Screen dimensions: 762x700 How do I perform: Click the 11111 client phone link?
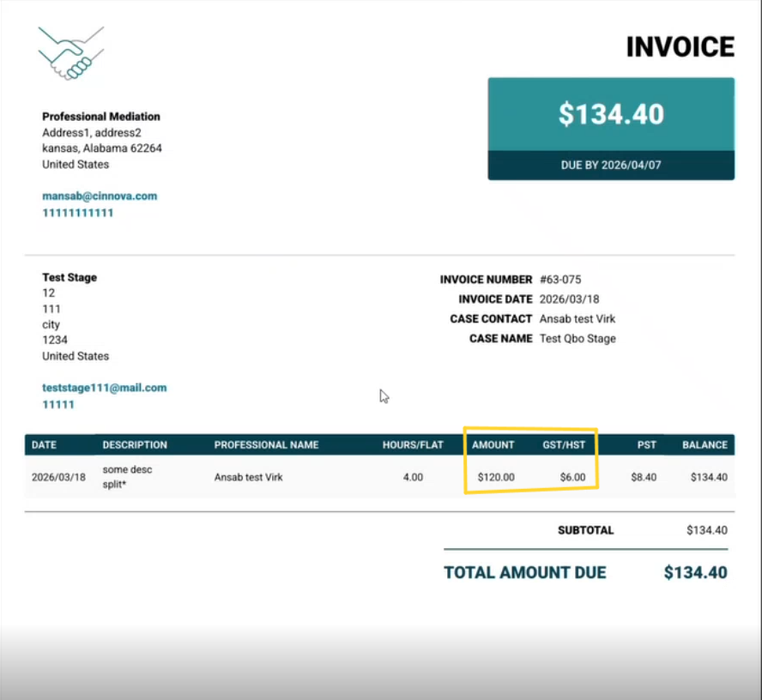click(58, 404)
